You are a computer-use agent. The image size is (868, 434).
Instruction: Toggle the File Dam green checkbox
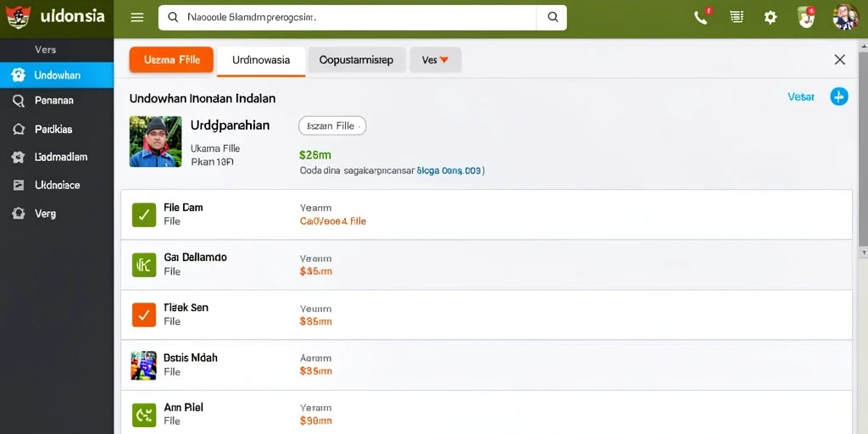coord(144,214)
